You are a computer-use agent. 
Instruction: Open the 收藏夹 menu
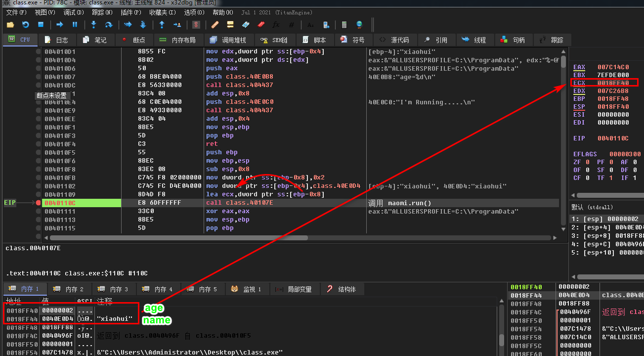[162, 12]
